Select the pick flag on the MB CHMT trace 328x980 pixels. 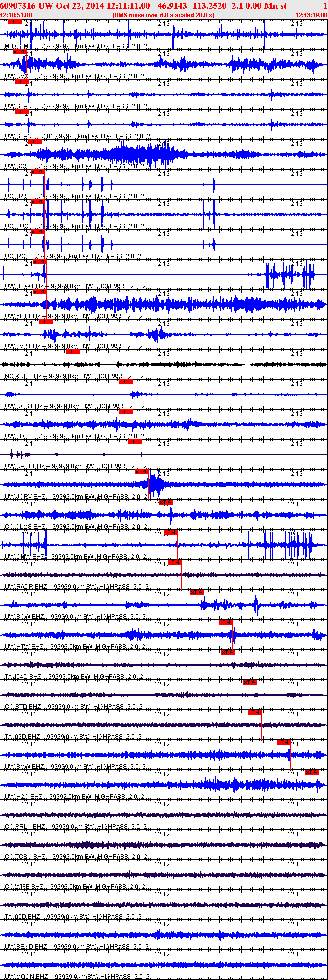pos(15,22)
